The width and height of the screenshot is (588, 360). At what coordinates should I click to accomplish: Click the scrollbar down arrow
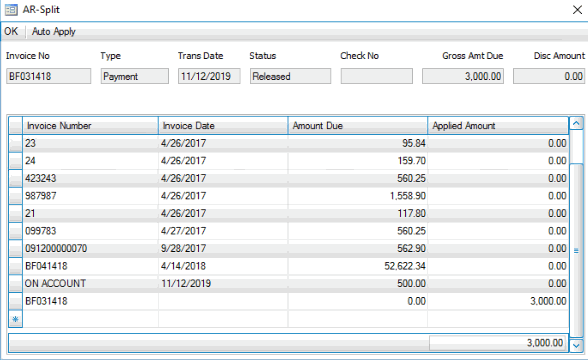tap(576, 345)
